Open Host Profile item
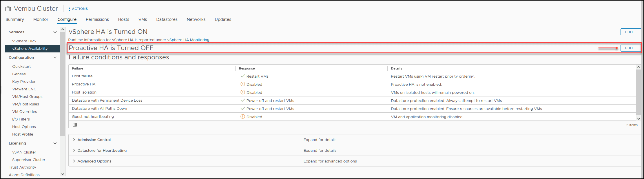644x179 pixels. tap(23, 134)
